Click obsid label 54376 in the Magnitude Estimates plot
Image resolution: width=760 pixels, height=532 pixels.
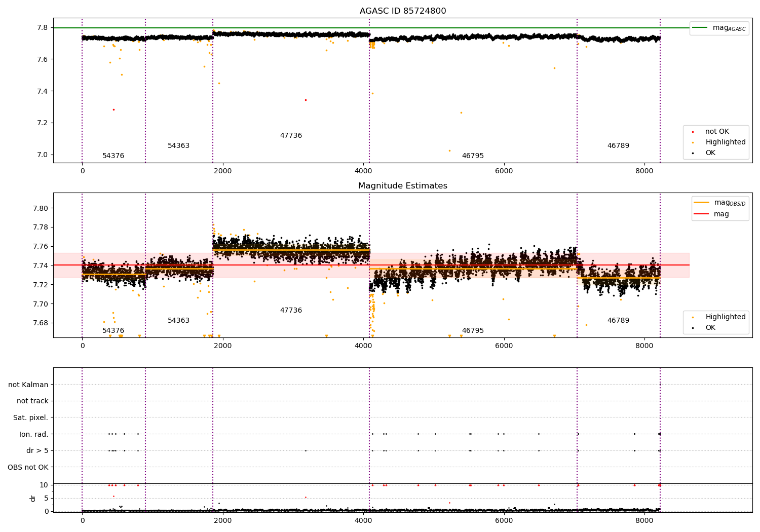tap(113, 331)
